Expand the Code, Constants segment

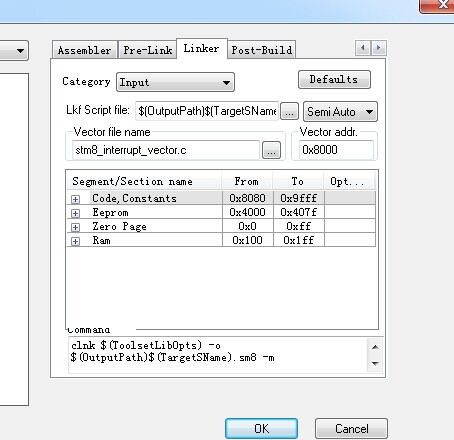(x=75, y=199)
